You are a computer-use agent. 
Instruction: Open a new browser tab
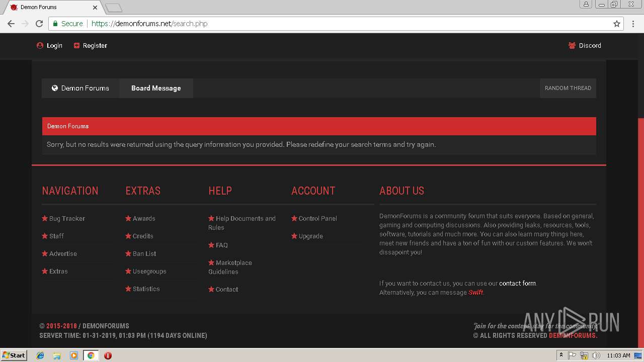pyautogui.click(x=114, y=8)
